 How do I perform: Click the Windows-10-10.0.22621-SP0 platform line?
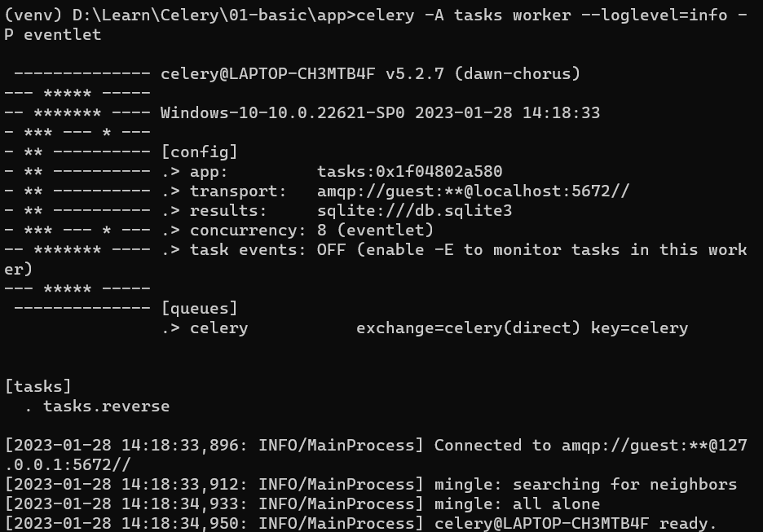380,112
